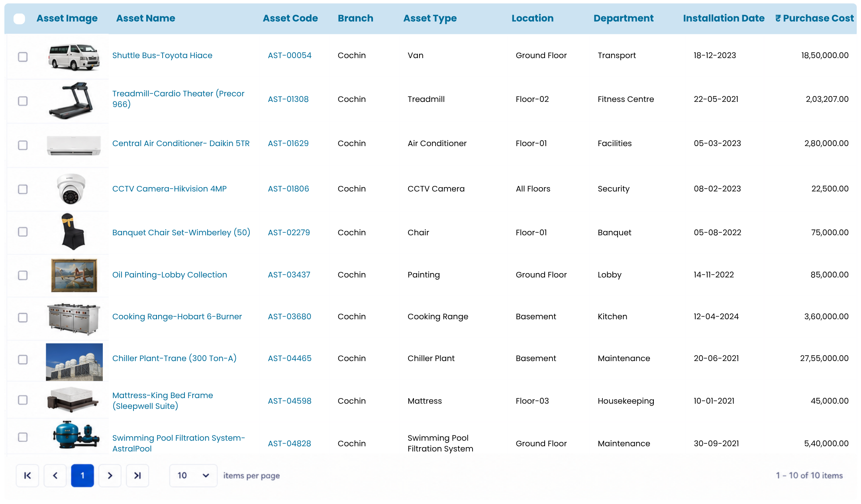The width and height of the screenshot is (861, 504).
Task: Open the items per page dropdown
Action: click(193, 475)
